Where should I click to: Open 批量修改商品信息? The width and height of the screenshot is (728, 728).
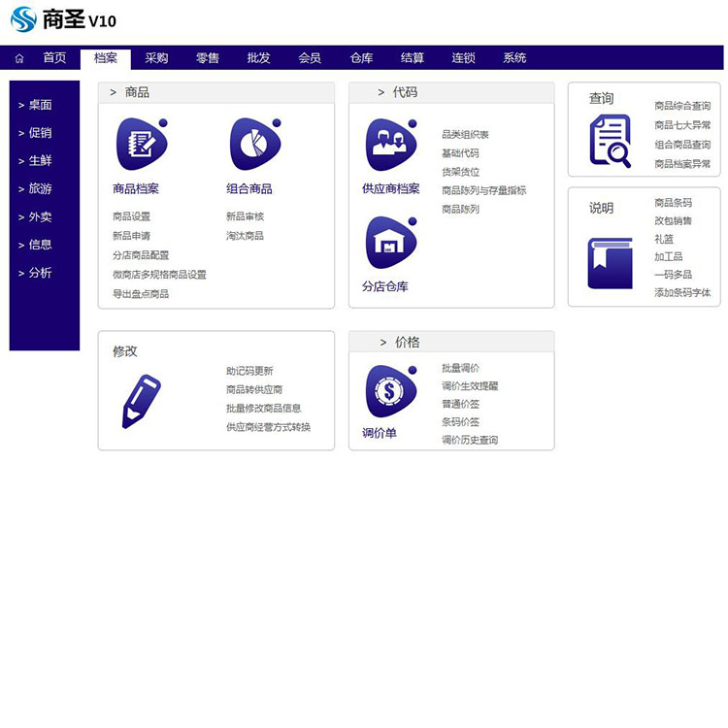264,409
